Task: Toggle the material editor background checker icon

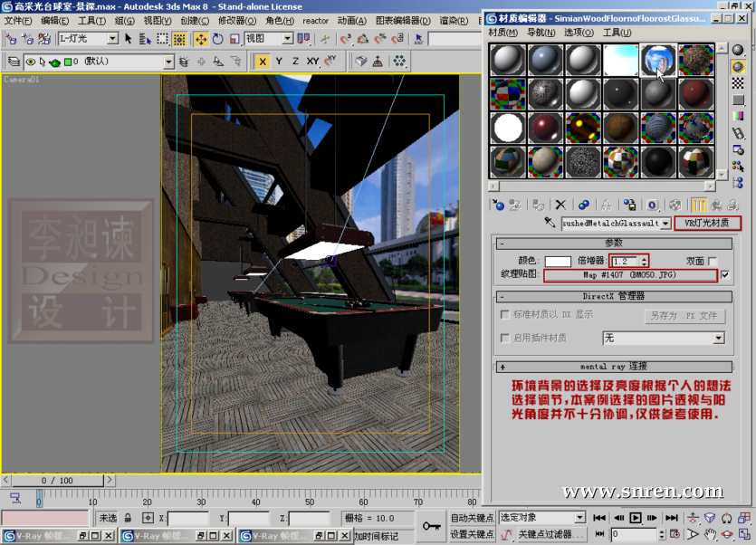Action: click(738, 83)
